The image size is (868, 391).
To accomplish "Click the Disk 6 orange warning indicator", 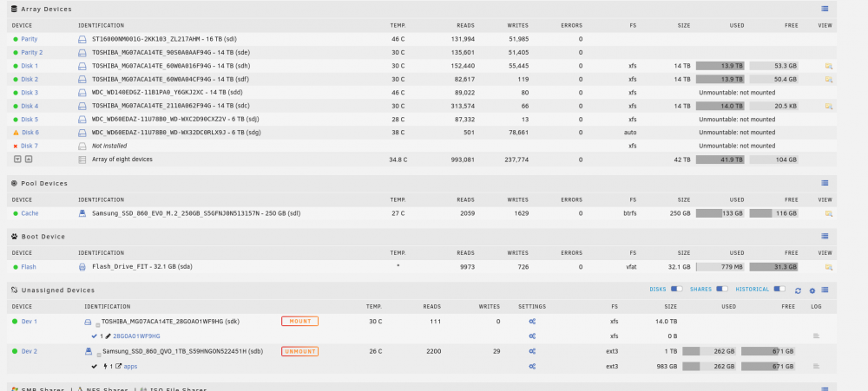I will click(x=16, y=133).
